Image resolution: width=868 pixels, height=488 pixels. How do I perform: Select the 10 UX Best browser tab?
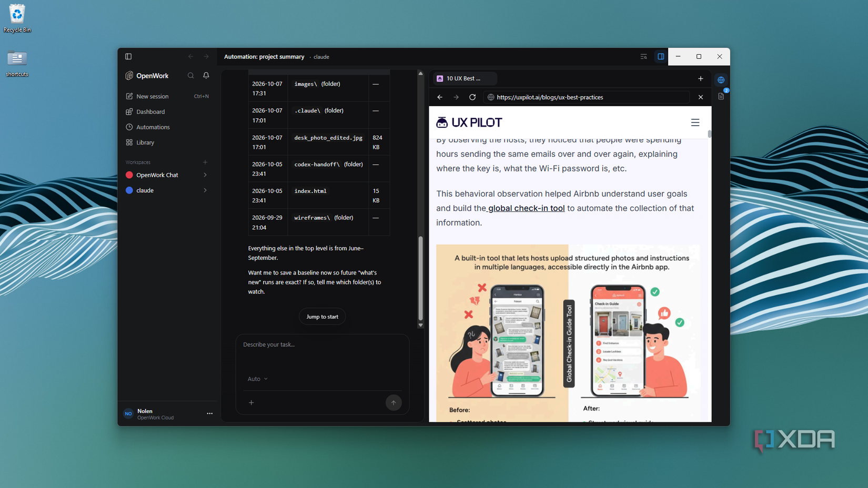[465, 78]
